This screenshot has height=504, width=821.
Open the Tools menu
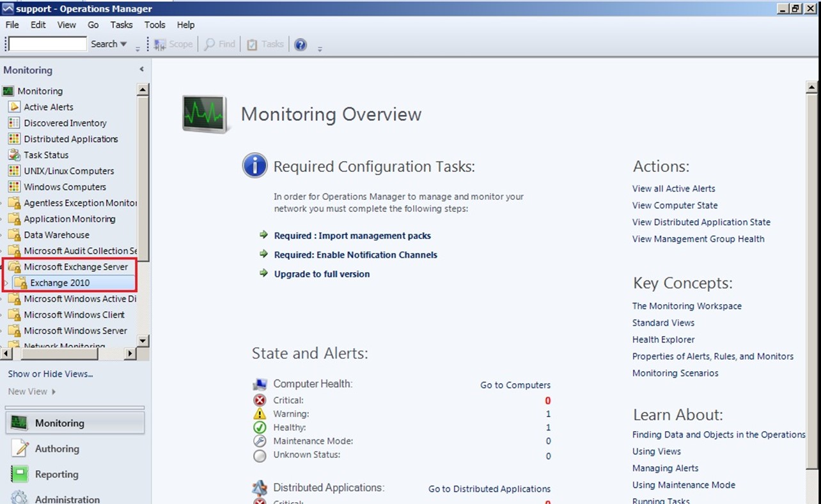point(155,25)
